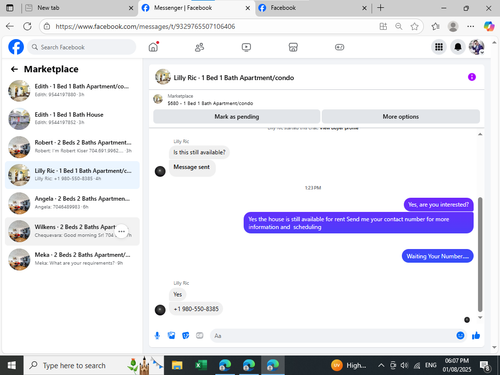500x375 pixels.
Task: Open the account profile picture menu
Action: 477,47
